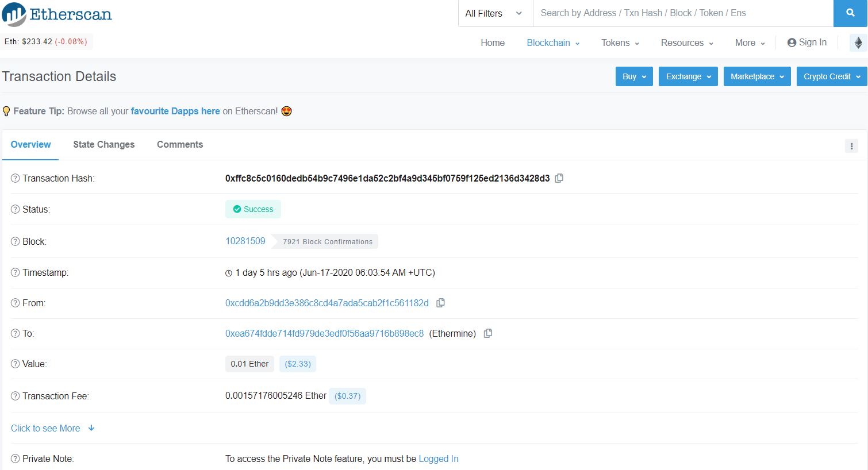Screen dimensions: 868x470
Task: Click help icon beside From
Action: point(16,303)
